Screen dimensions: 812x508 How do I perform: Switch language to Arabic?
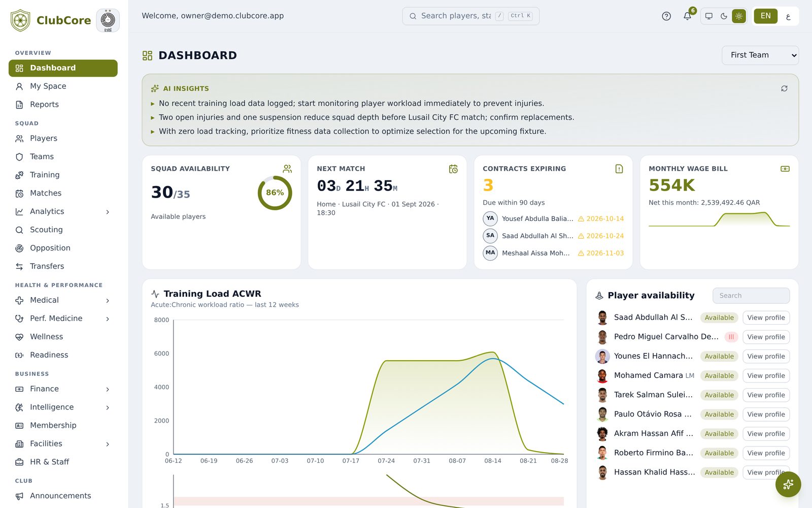pyautogui.click(x=788, y=16)
